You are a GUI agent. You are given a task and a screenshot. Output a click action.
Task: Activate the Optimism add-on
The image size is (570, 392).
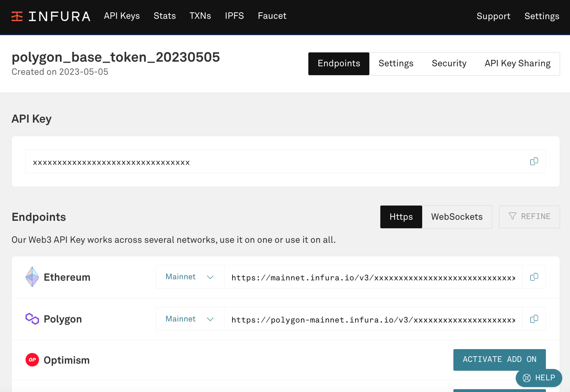click(499, 360)
